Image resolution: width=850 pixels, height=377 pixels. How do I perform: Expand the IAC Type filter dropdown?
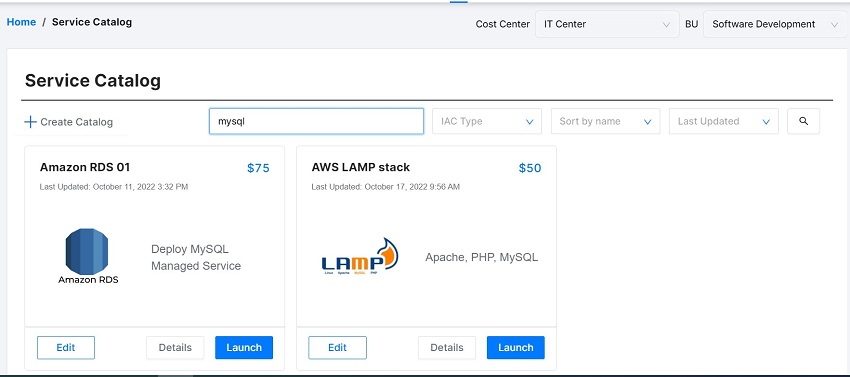tap(487, 122)
